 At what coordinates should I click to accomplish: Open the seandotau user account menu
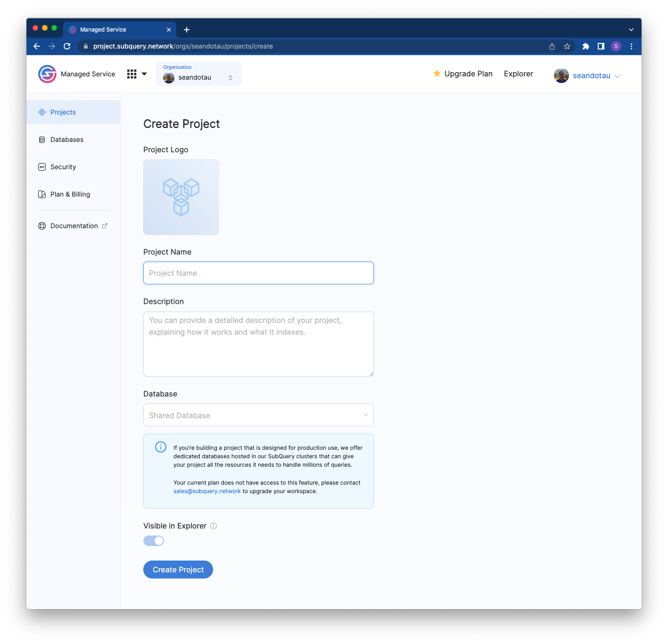(x=587, y=75)
